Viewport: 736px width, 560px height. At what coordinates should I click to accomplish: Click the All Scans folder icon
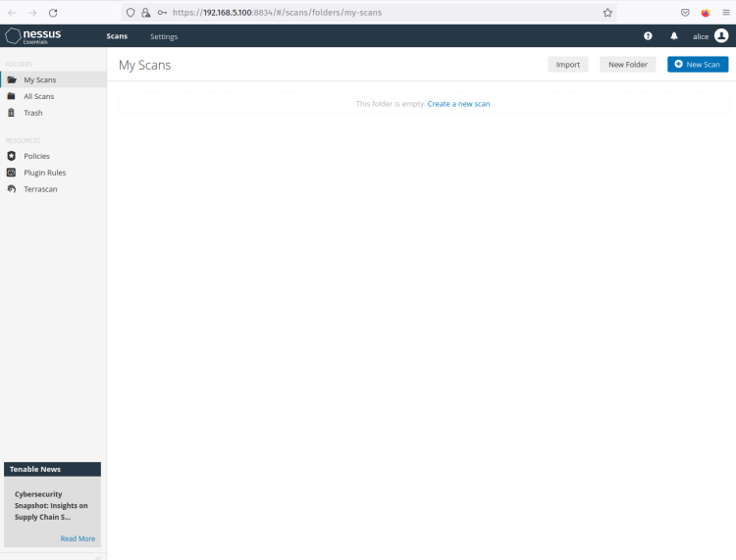[x=12, y=96]
